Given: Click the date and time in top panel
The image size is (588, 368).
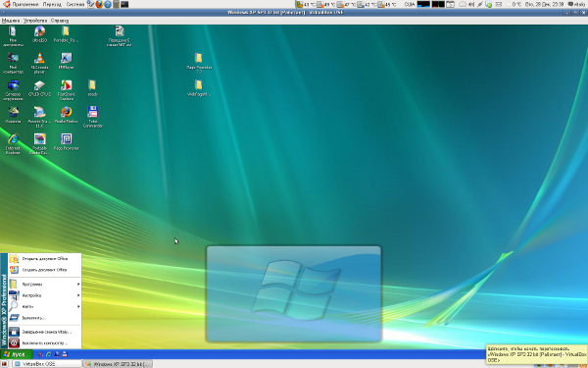Looking at the screenshot, I should (x=544, y=4).
